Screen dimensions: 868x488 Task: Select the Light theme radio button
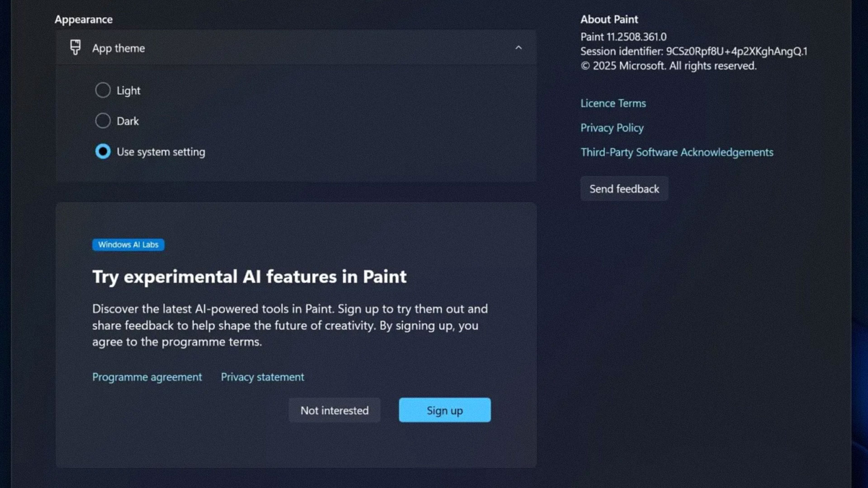click(103, 90)
